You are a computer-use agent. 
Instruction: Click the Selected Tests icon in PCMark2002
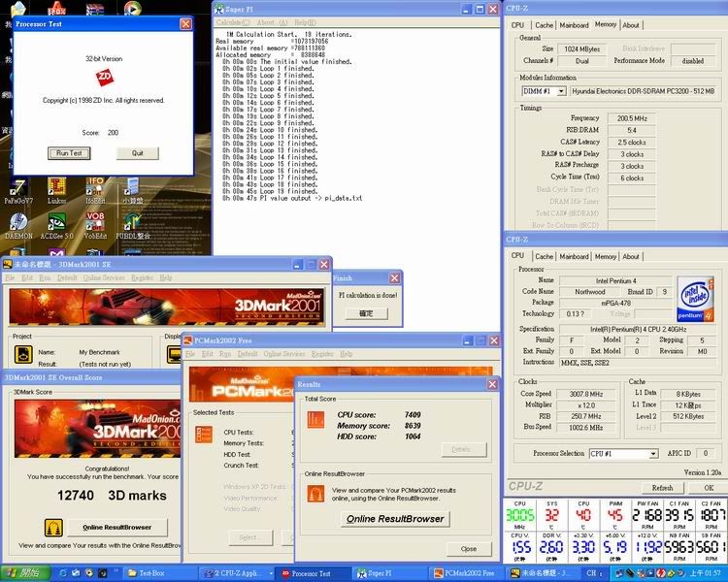coord(204,435)
